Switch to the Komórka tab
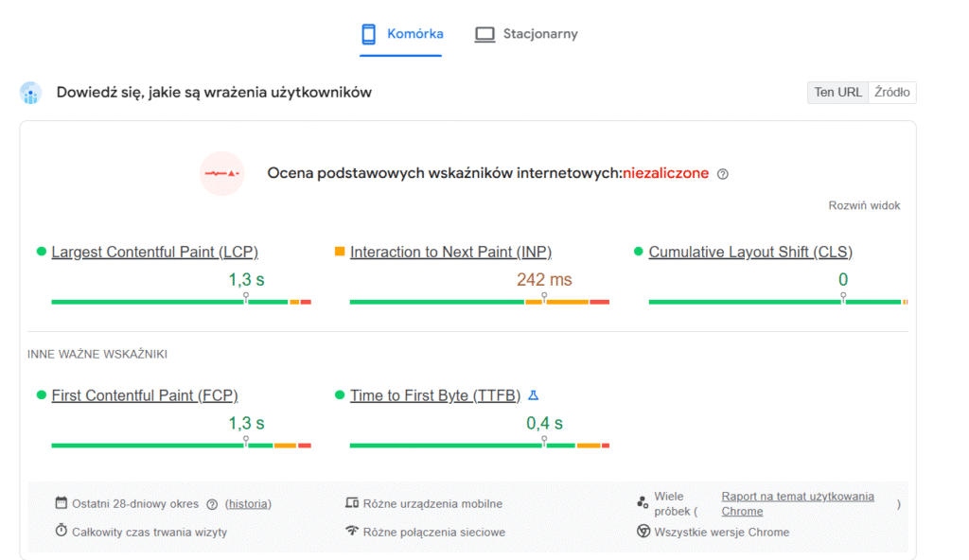Image resolution: width=969 pixels, height=560 pixels. pos(401,34)
